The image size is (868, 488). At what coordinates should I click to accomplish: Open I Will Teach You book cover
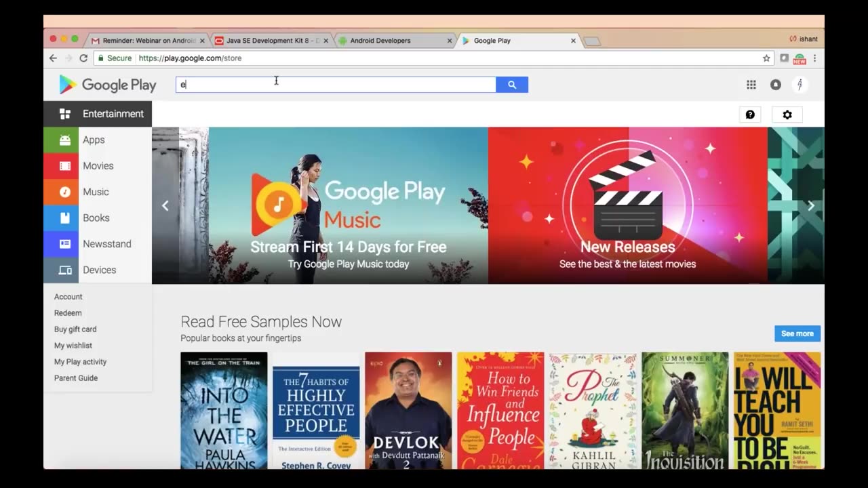point(777,410)
